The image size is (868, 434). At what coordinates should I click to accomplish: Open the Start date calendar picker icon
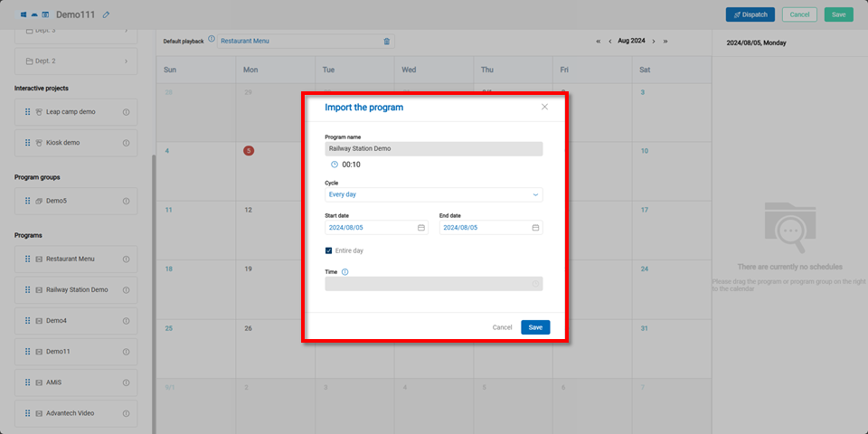tap(421, 228)
